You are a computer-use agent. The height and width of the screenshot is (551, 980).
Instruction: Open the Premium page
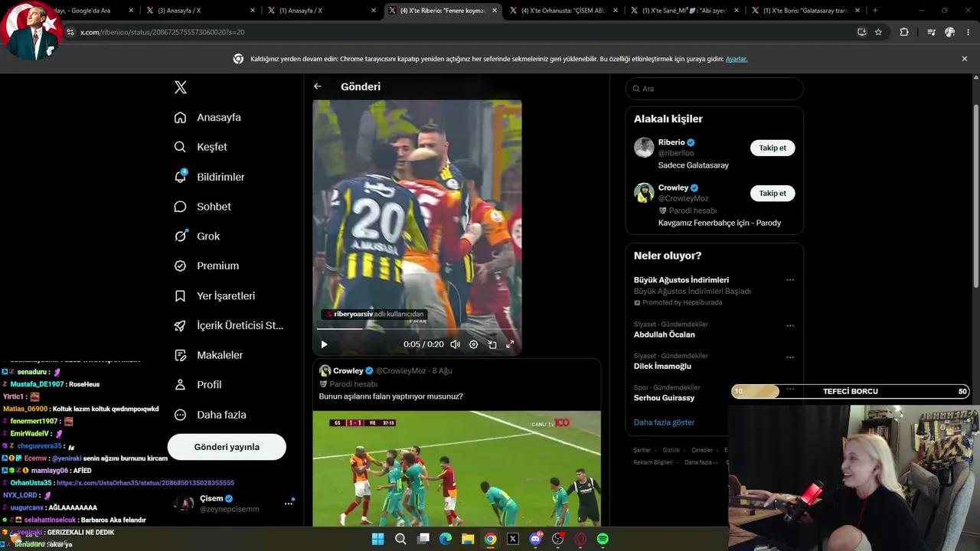point(206,266)
